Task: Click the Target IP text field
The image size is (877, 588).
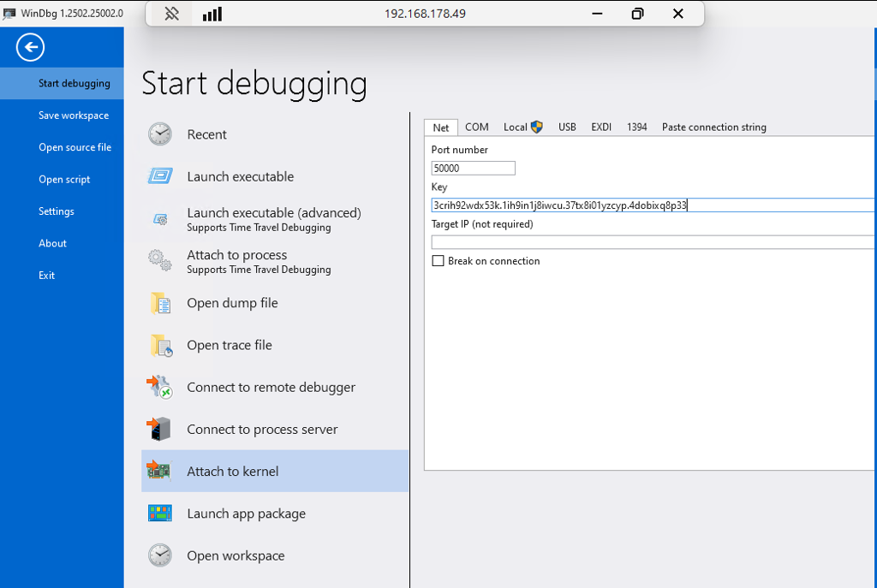Action: click(651, 242)
